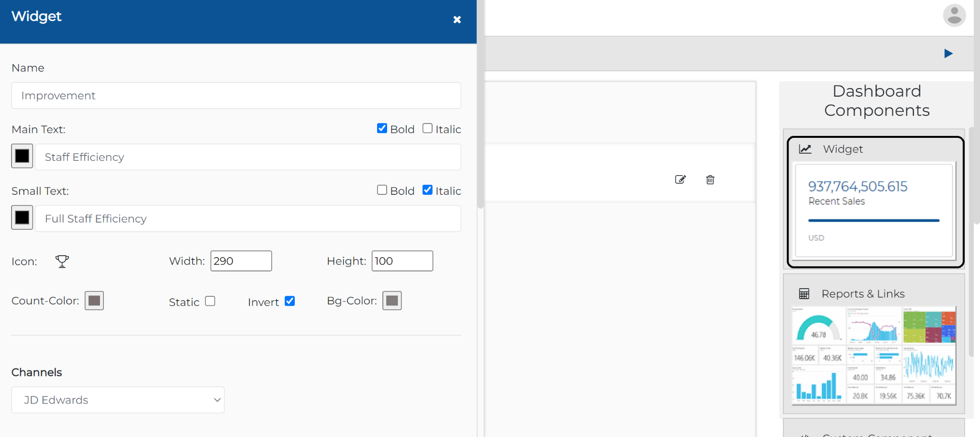Click the trash delete icon

pyautogui.click(x=710, y=179)
